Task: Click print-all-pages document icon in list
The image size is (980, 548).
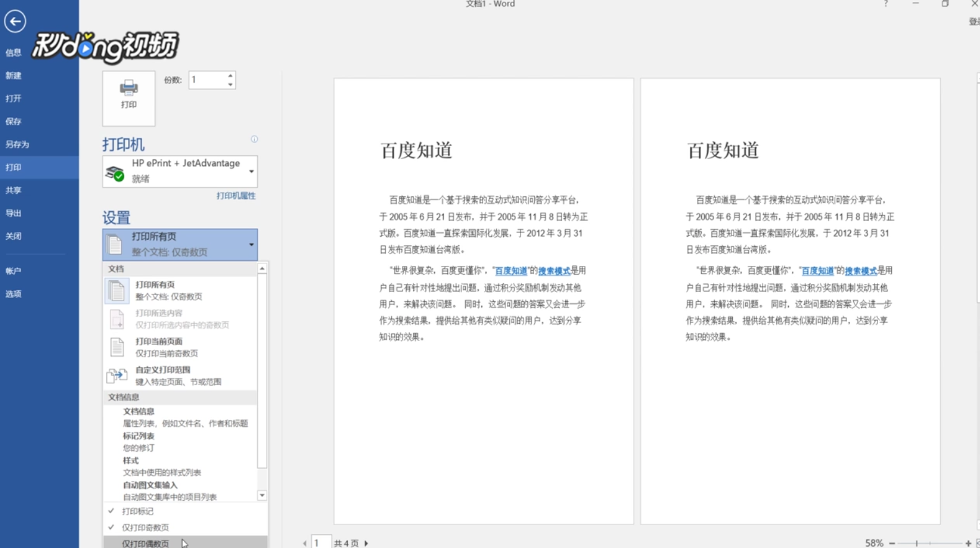Action: pyautogui.click(x=117, y=291)
